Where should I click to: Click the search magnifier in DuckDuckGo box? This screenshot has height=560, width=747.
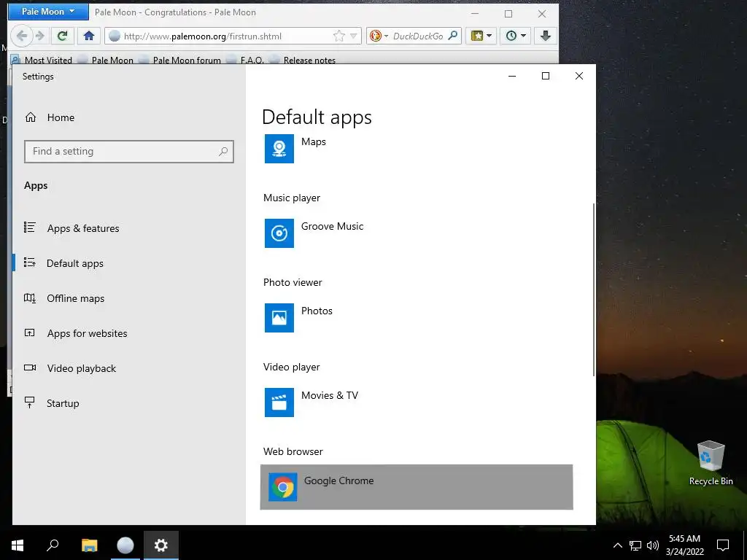pyautogui.click(x=452, y=36)
